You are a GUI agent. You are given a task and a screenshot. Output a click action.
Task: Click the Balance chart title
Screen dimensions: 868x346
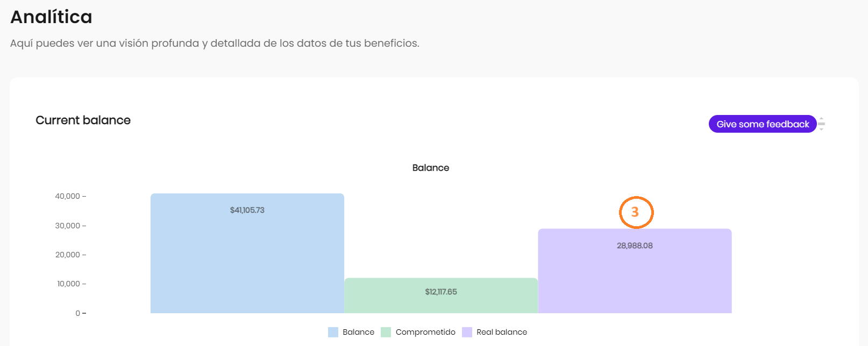tap(430, 168)
